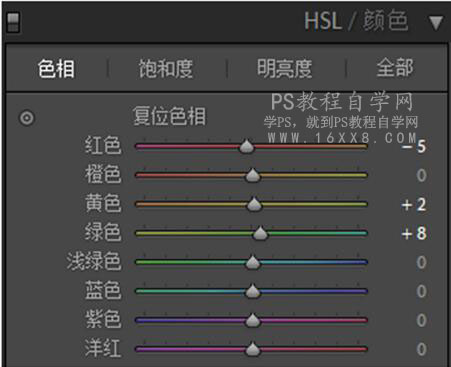Image resolution: width=451 pixels, height=367 pixels.
Task: Select the targeted adjustment tool icon
Action: tap(27, 118)
